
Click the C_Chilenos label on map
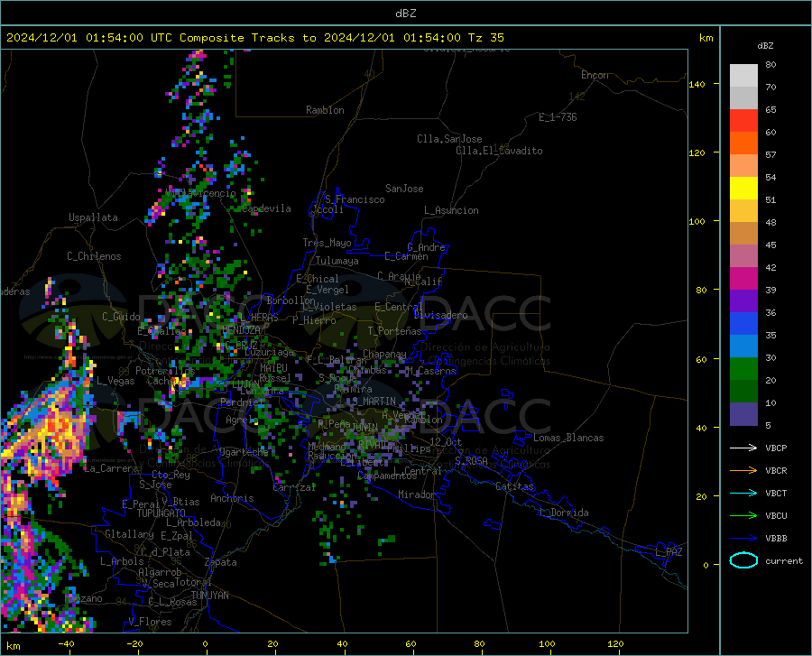(x=94, y=256)
